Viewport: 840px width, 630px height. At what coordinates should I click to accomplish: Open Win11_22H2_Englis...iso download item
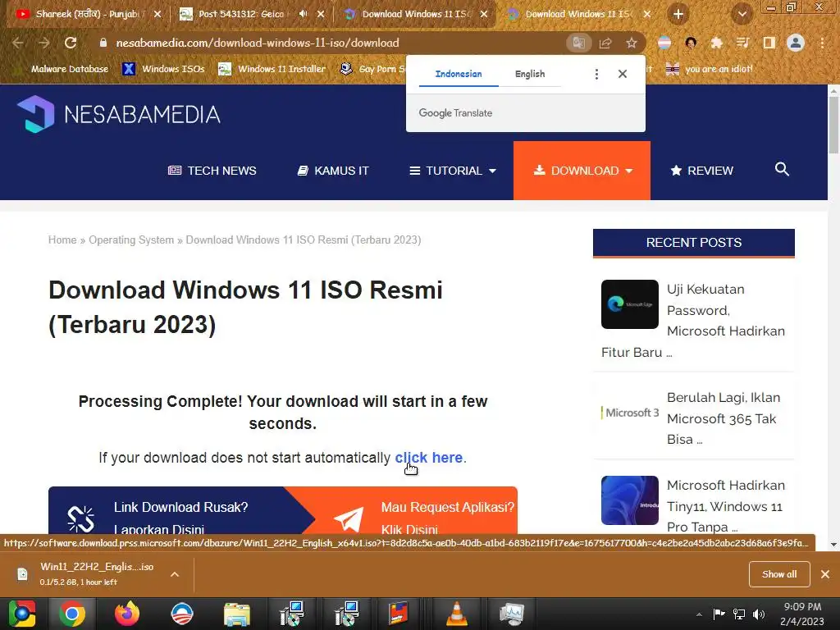(91, 573)
